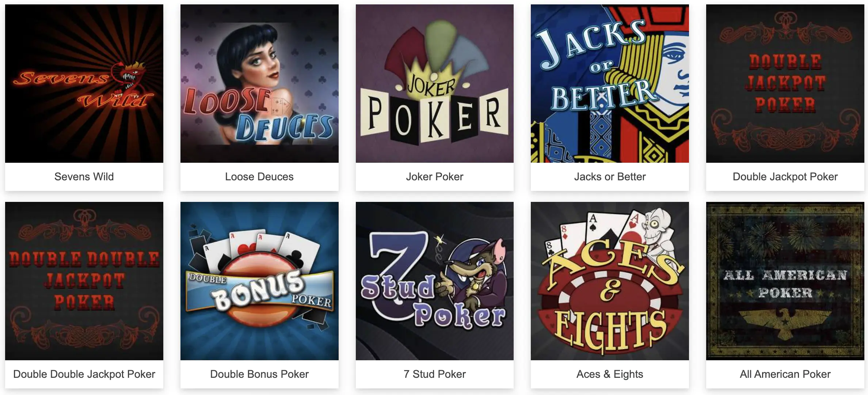
Task: Launch the 7 Stud Poker thumbnail
Action: coord(435,281)
